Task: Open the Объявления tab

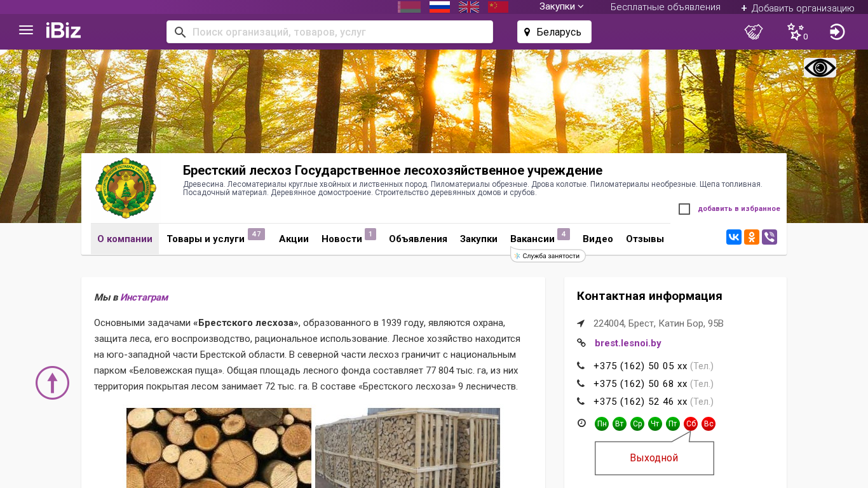Action: (418, 239)
